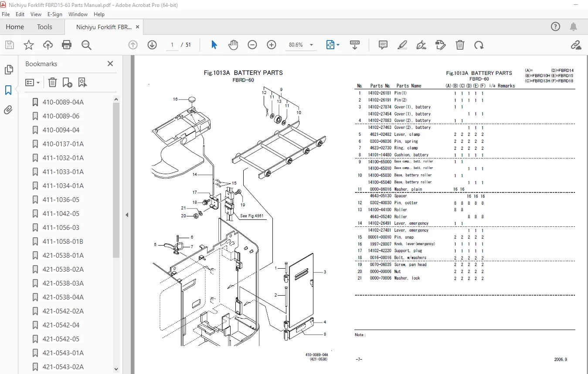Click the Save file icon
Screen dimensions: 588x374
[10, 45]
